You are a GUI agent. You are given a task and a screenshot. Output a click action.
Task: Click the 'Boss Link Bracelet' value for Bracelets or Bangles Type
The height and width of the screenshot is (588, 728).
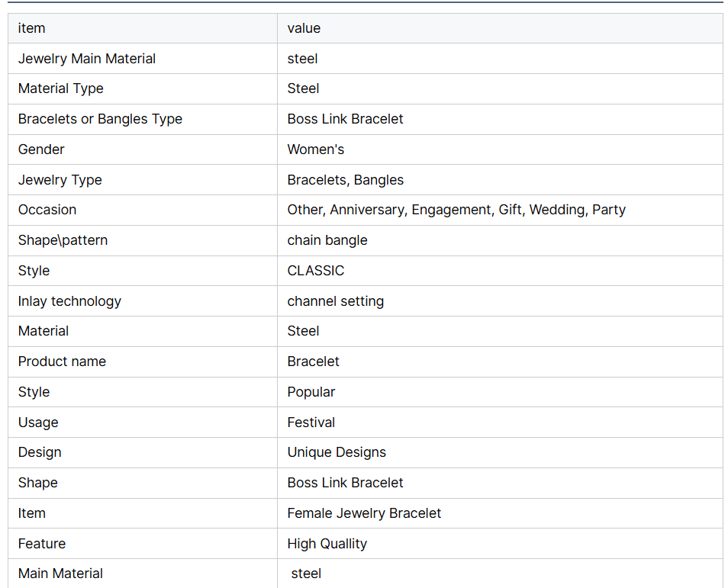point(345,119)
